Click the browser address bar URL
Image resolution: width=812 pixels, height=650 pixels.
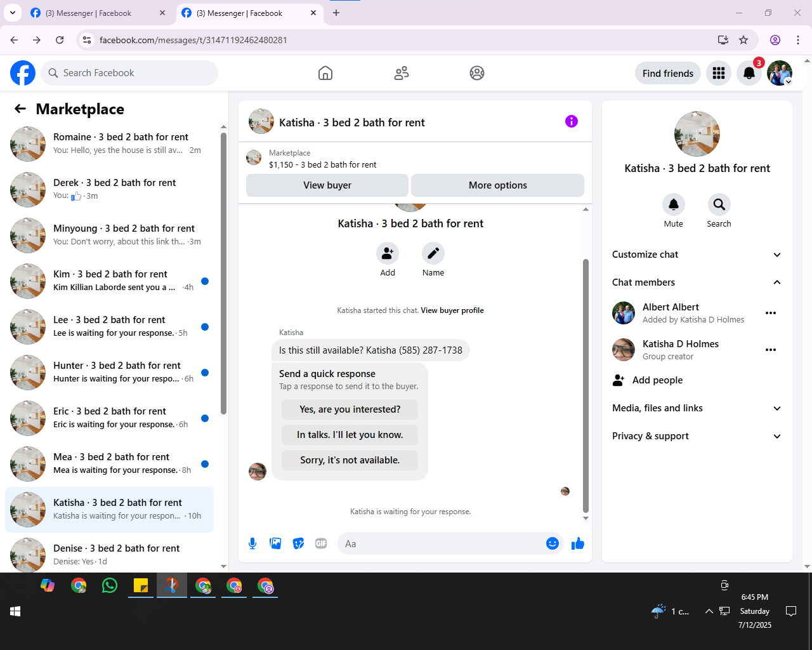coord(193,40)
